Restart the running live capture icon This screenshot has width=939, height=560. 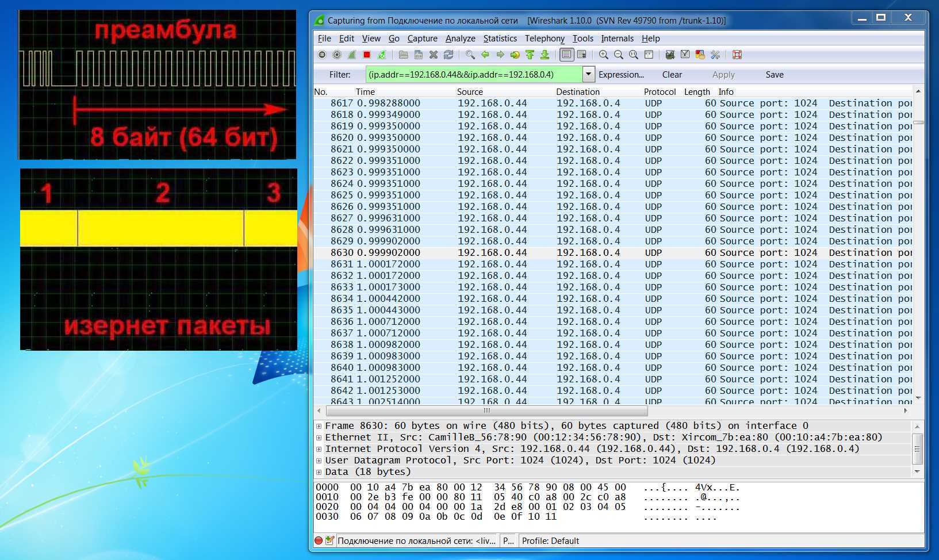pyautogui.click(x=382, y=55)
